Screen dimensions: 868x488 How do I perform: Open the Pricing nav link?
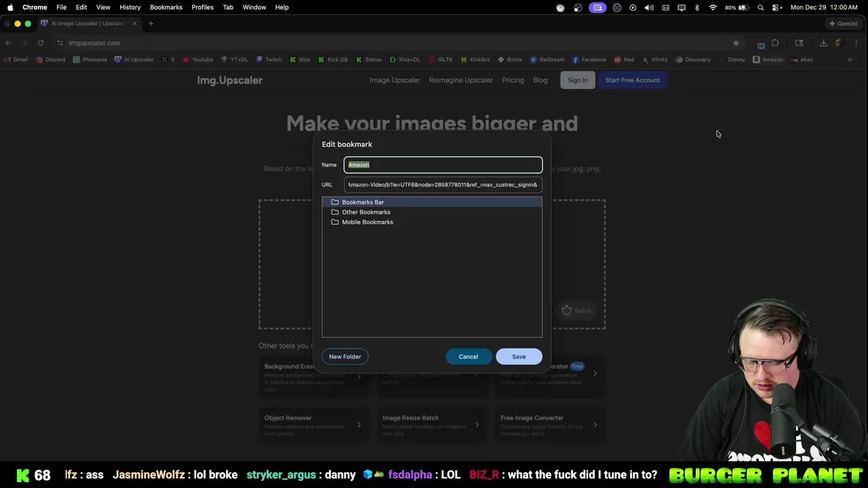pos(513,80)
